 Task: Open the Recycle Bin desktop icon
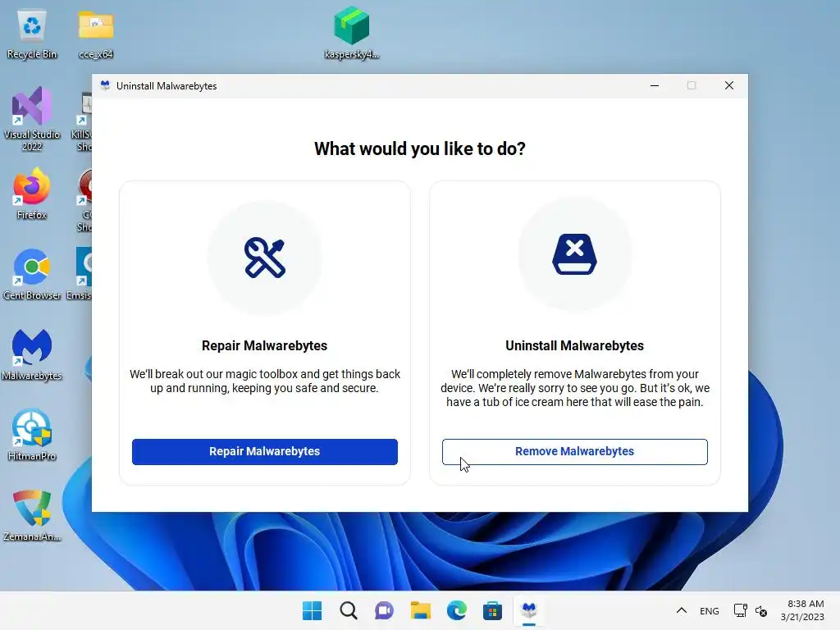click(32, 34)
